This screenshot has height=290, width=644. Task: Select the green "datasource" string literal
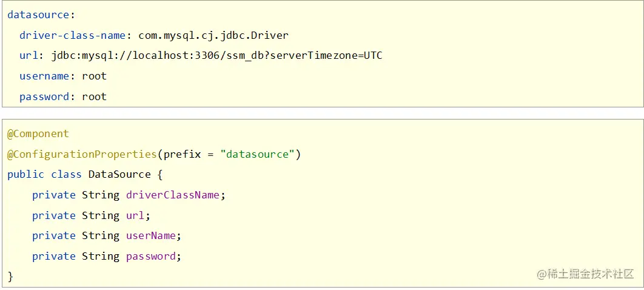pyautogui.click(x=258, y=155)
